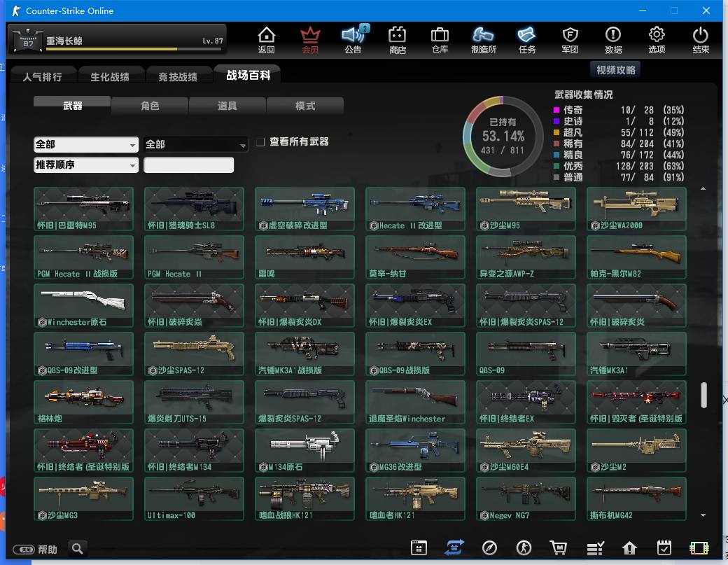728x565 pixels.
Task: Open the 推荐顺序 sort order dropdown
Action: 86,165
